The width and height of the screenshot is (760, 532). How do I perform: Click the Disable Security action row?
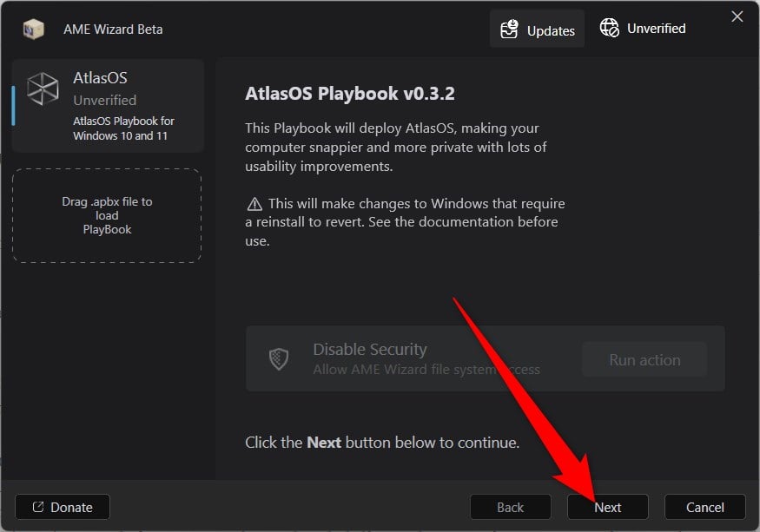(434, 358)
